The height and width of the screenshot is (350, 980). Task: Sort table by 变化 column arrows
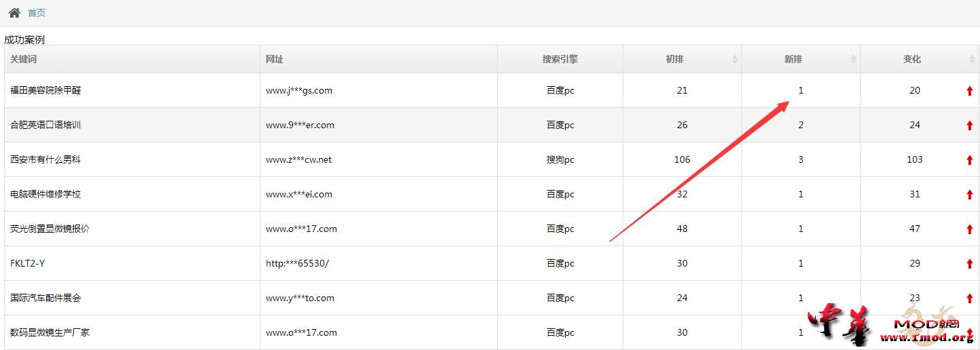(972, 60)
